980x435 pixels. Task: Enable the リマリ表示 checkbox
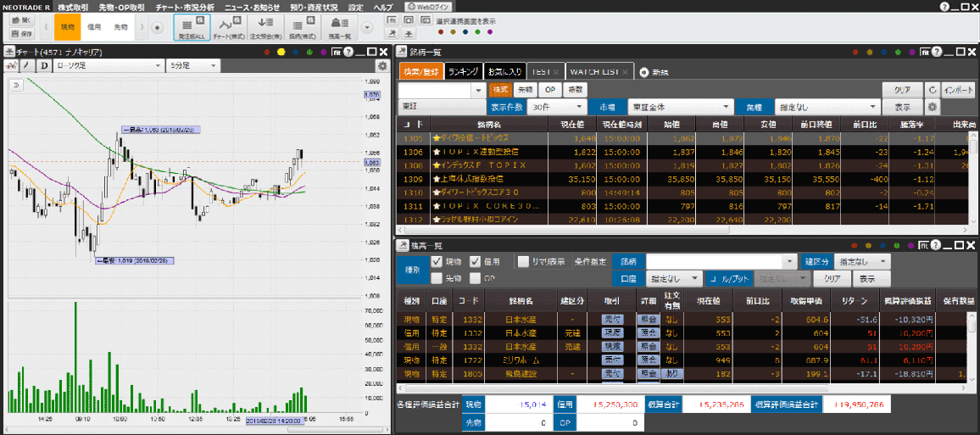523,261
